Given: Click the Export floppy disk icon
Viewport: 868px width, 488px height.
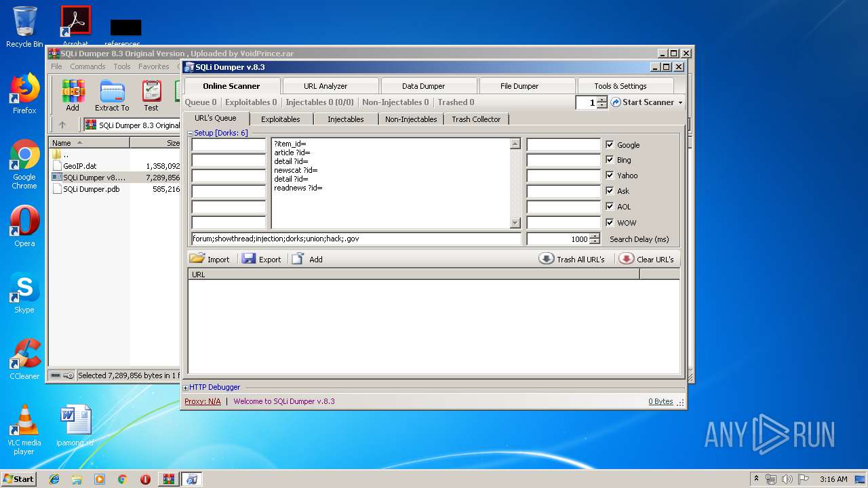Looking at the screenshot, I should point(249,259).
